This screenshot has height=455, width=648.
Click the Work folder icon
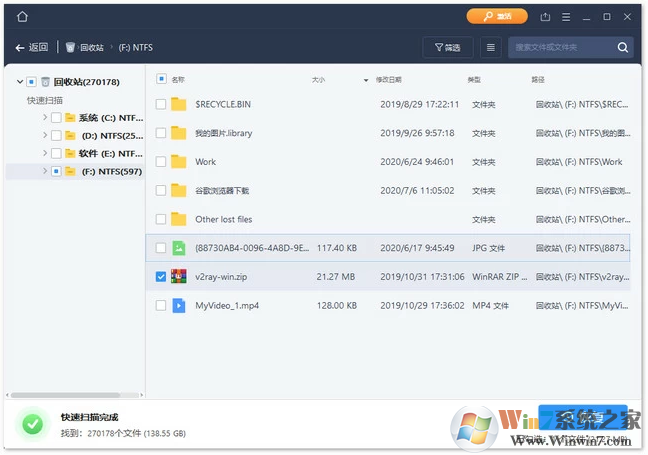pos(179,161)
